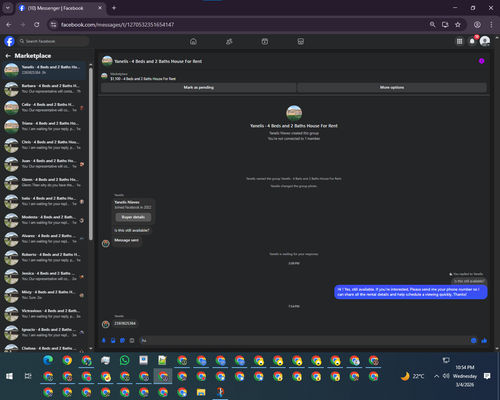This screenshot has width=500, height=400.
Task: Click the browser address bar URL
Action: click(117, 25)
